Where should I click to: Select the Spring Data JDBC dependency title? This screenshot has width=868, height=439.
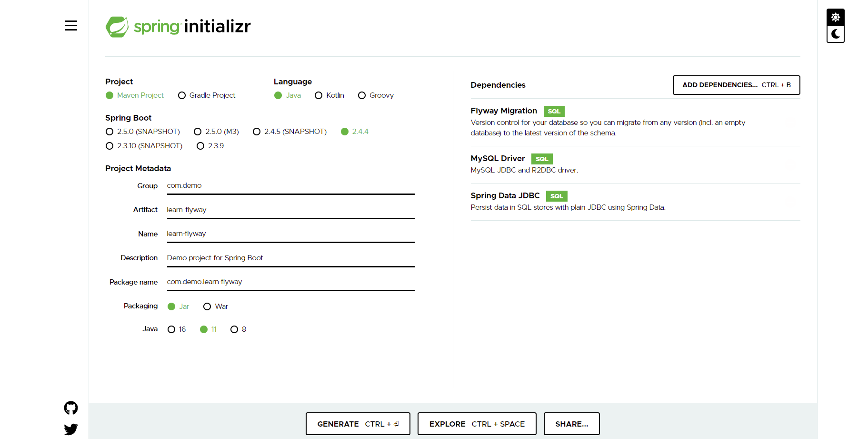[x=505, y=195]
